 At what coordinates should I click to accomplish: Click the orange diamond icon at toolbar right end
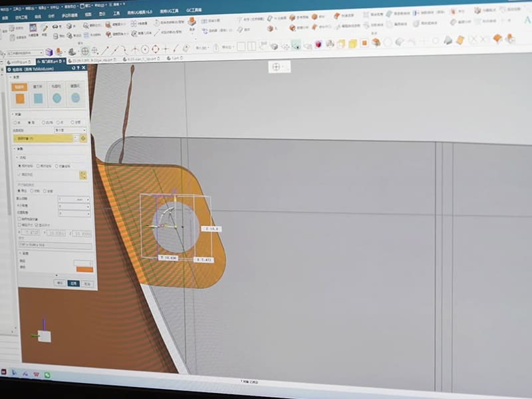(497, 39)
